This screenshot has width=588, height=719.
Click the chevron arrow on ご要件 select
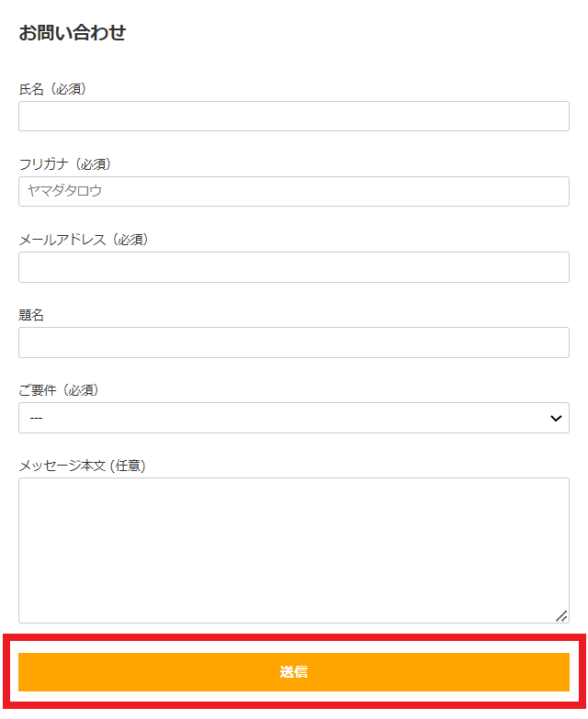coord(555,418)
